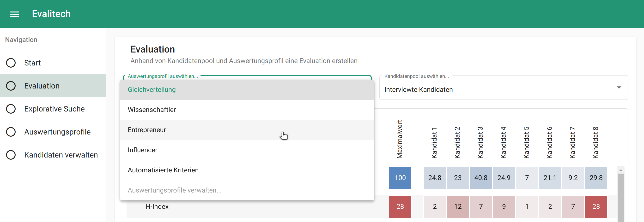Click the 29.8 score cell
Viewport: 644px width, 222px height.
[596, 178]
